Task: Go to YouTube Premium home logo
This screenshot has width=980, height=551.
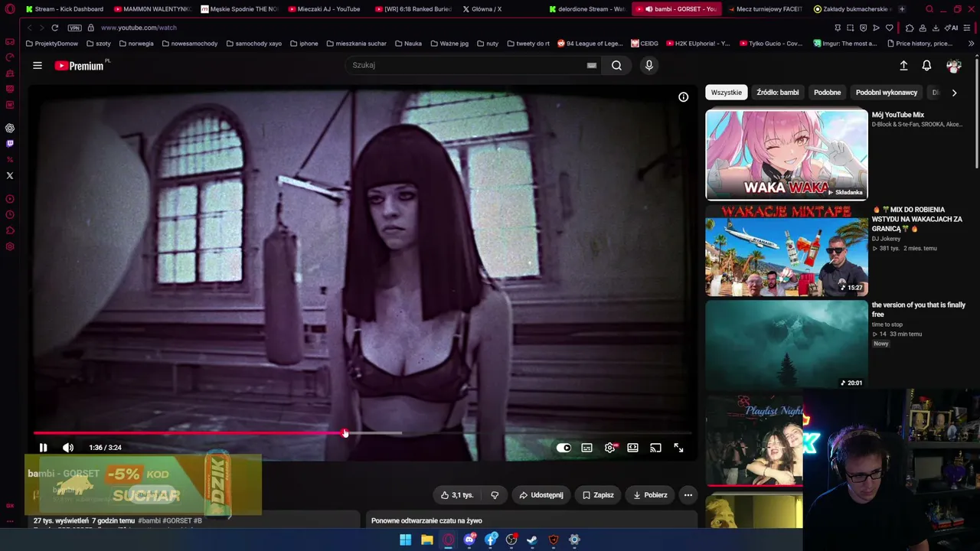Action: (x=80, y=66)
